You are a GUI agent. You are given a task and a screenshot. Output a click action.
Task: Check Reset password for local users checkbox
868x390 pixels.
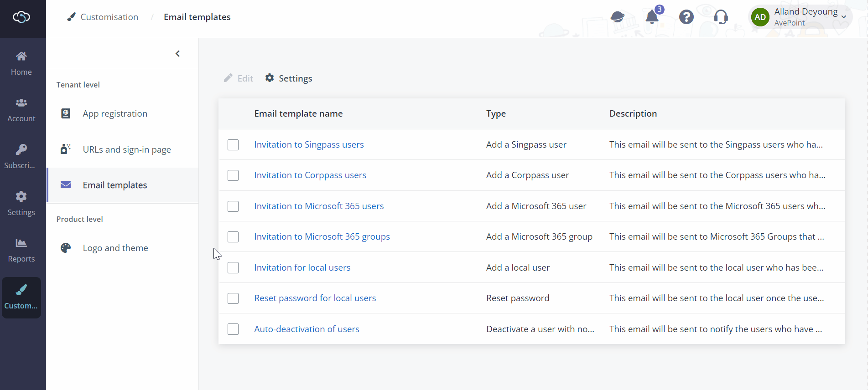click(x=233, y=298)
